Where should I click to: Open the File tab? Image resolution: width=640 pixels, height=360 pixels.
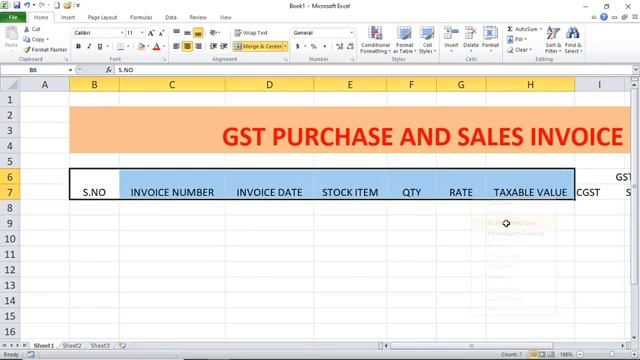[x=13, y=18]
